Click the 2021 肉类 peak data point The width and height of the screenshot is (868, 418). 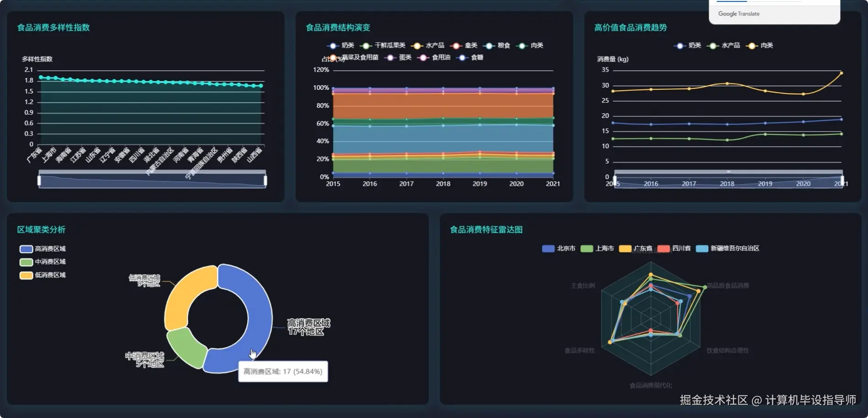click(x=841, y=73)
